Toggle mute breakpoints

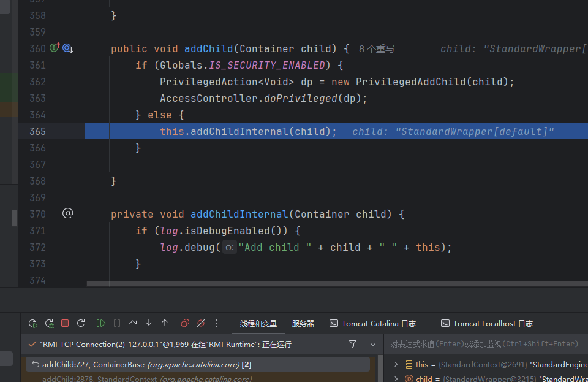(x=201, y=323)
